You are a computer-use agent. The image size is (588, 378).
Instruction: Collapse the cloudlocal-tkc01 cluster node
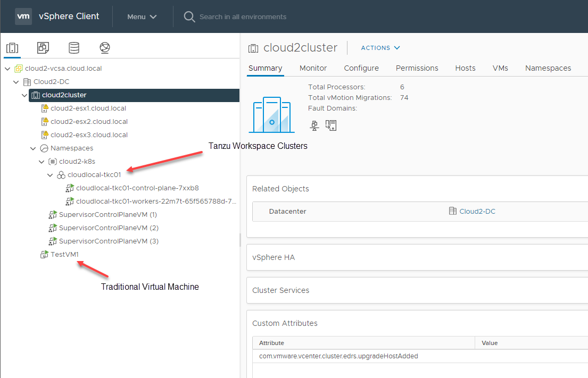pos(50,175)
